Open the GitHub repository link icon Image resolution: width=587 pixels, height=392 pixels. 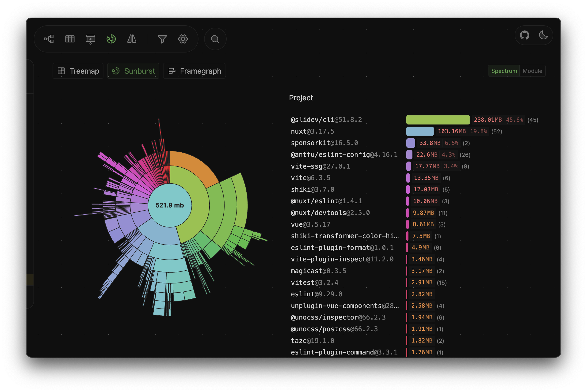click(525, 35)
